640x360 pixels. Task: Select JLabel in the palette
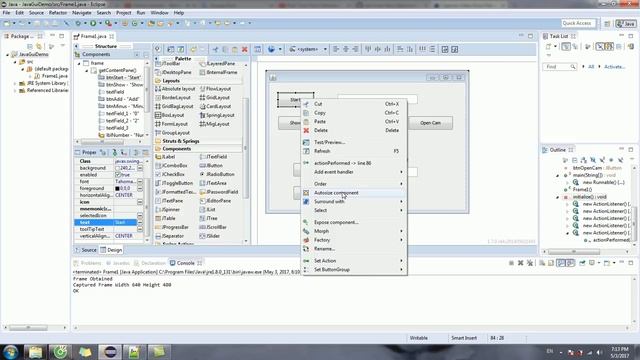[x=165, y=157]
